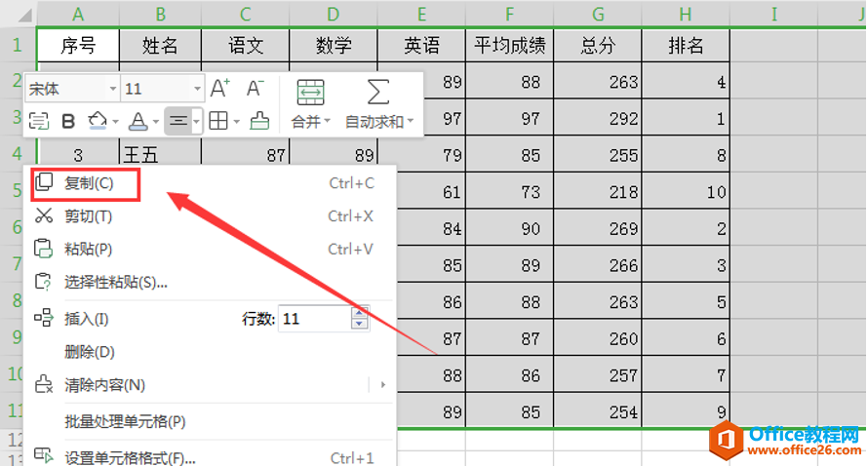Expand the fill color dropdown arrow
Viewport: 868px width, 467px height.
115,122
